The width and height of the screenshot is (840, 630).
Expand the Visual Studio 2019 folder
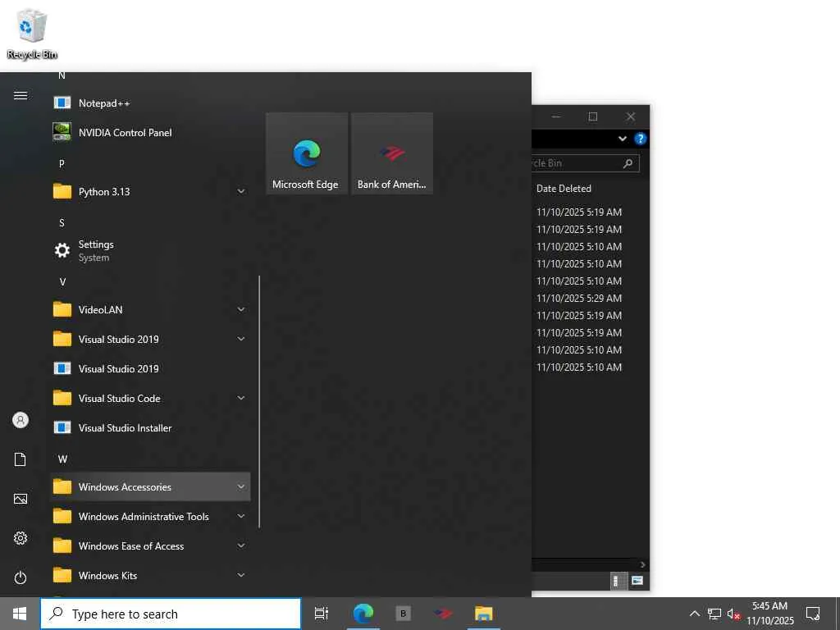150,339
